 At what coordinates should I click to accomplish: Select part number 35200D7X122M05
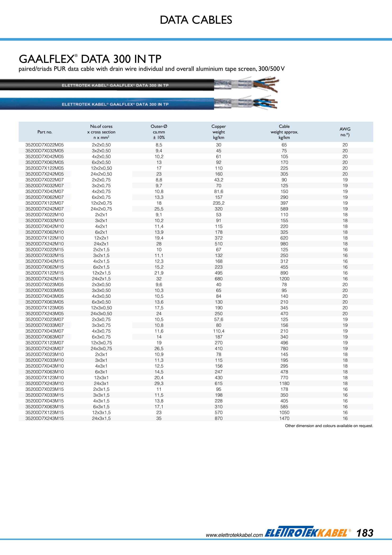point(45,168)
